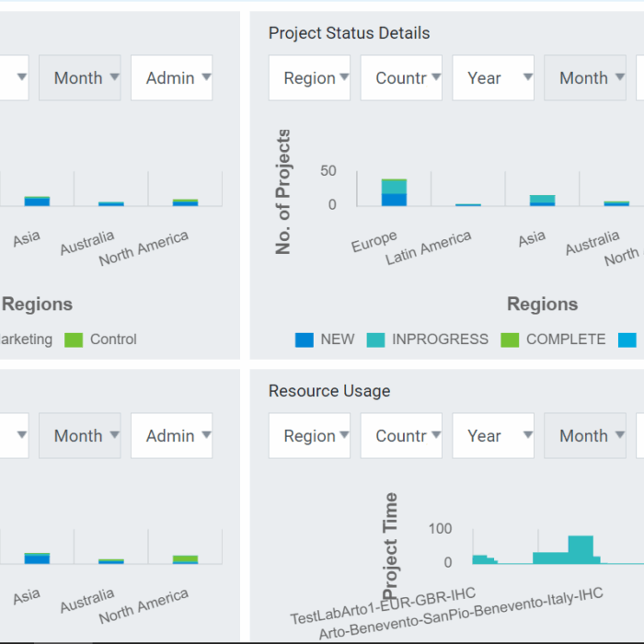Click the Latin America axis label
The image size is (644, 644).
pos(428,247)
